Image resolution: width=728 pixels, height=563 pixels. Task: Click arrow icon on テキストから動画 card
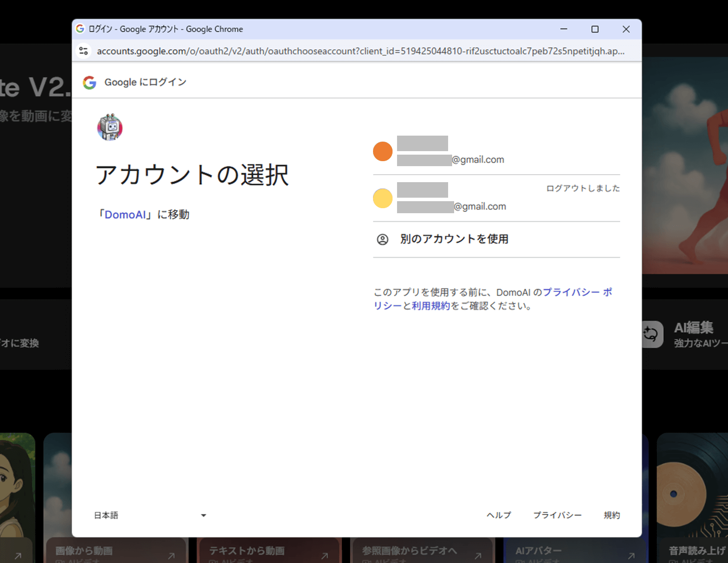[x=324, y=555]
